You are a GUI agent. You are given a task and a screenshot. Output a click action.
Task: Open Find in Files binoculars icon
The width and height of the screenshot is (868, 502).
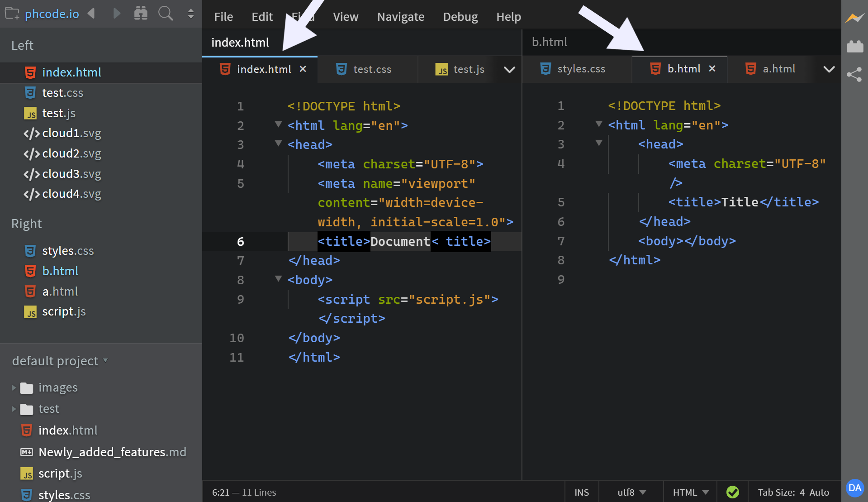click(141, 14)
